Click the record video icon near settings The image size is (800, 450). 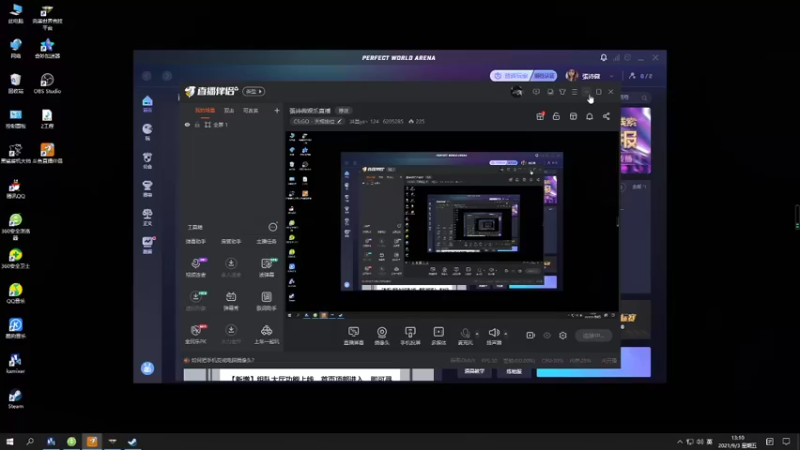point(531,335)
